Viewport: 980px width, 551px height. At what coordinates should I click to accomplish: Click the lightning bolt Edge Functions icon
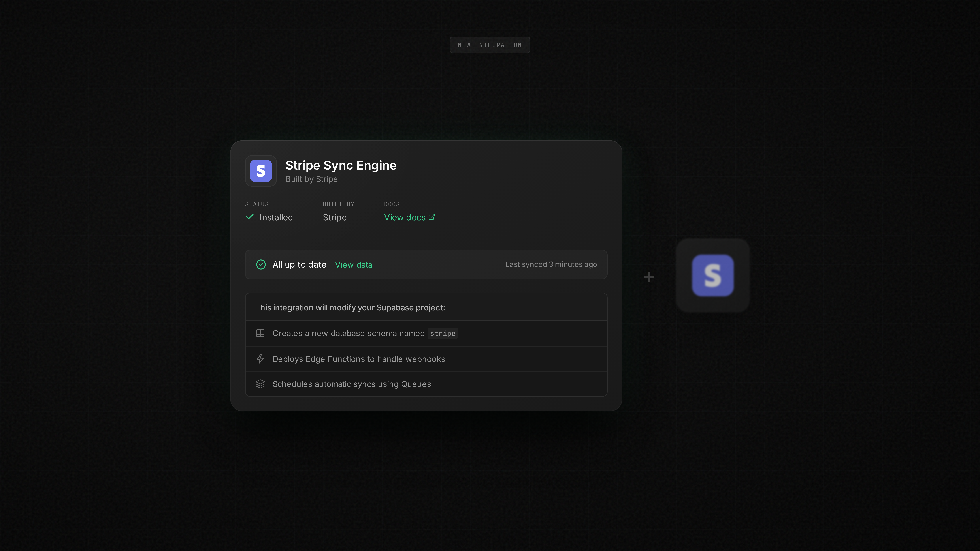[260, 359]
